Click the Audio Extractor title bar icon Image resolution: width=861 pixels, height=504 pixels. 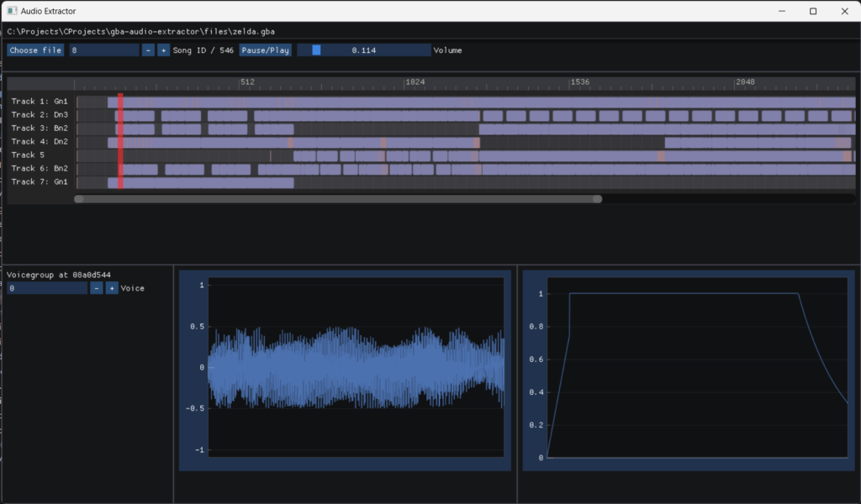click(x=12, y=11)
